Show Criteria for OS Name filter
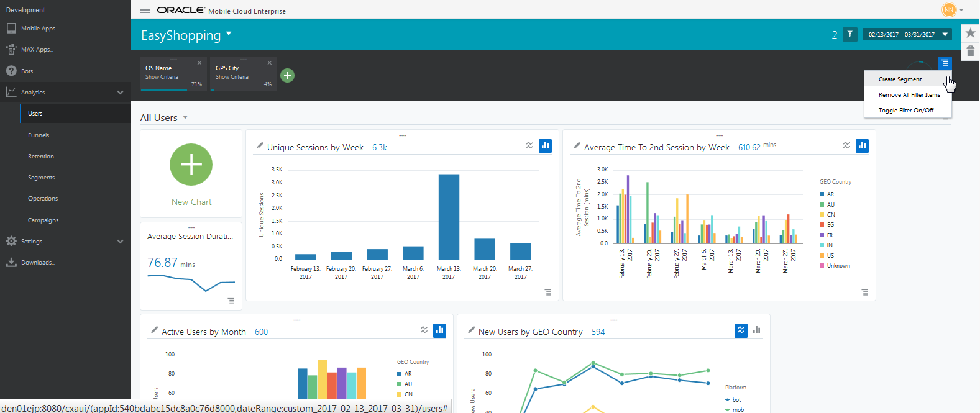 click(162, 77)
